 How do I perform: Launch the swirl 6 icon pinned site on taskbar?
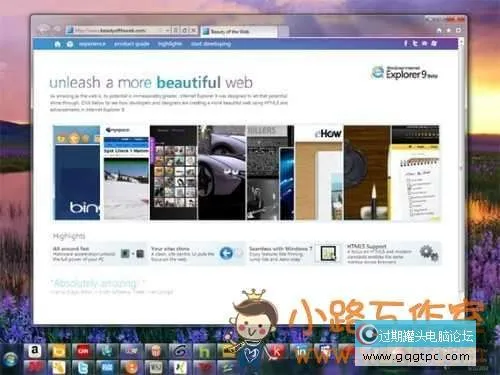coord(179,351)
